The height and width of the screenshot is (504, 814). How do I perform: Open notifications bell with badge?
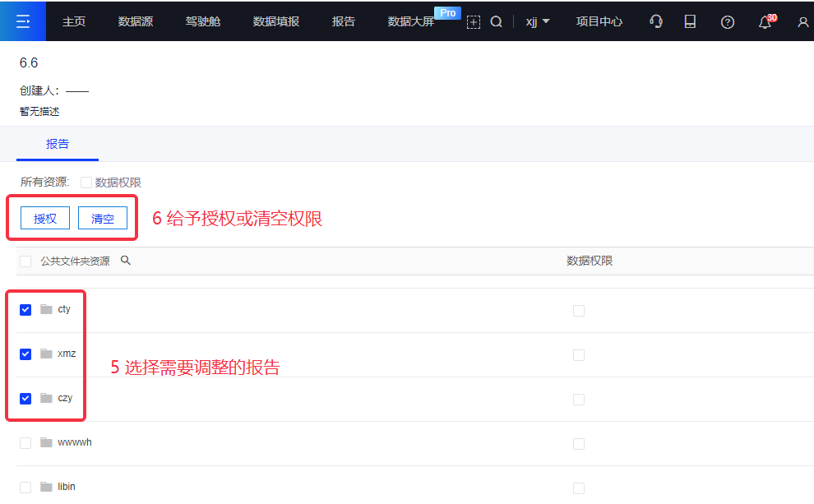765,22
